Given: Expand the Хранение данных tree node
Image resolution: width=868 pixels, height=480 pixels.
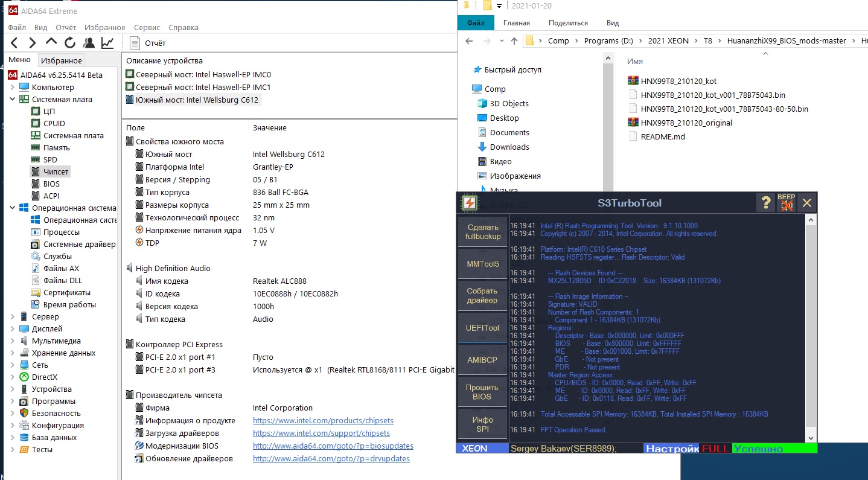Looking at the screenshot, I should pos(13,353).
